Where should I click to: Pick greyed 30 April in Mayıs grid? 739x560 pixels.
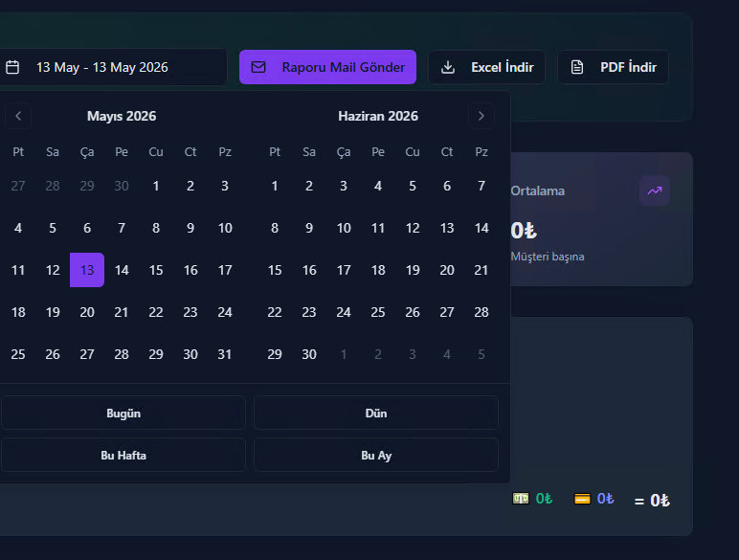point(122,186)
